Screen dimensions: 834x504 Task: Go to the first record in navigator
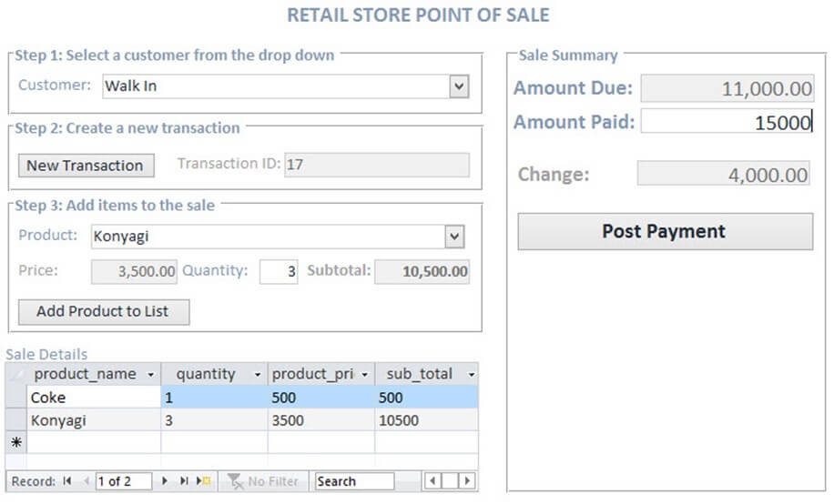(67, 481)
